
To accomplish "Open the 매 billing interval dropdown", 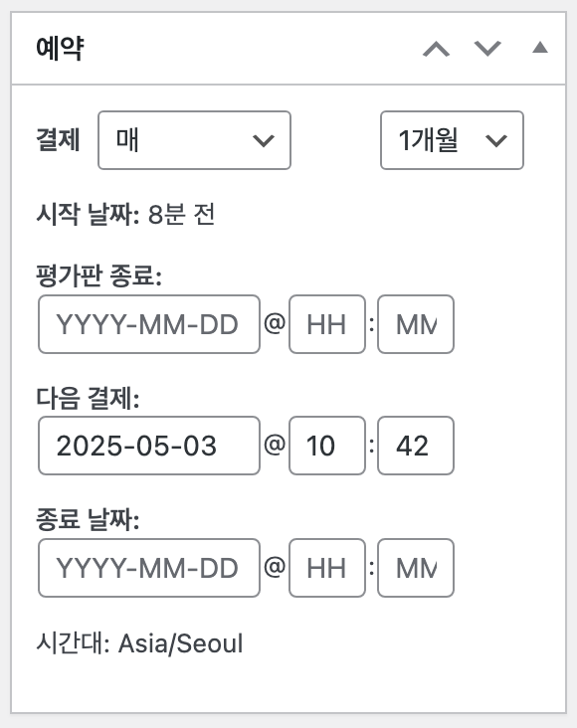I will pos(194,140).
